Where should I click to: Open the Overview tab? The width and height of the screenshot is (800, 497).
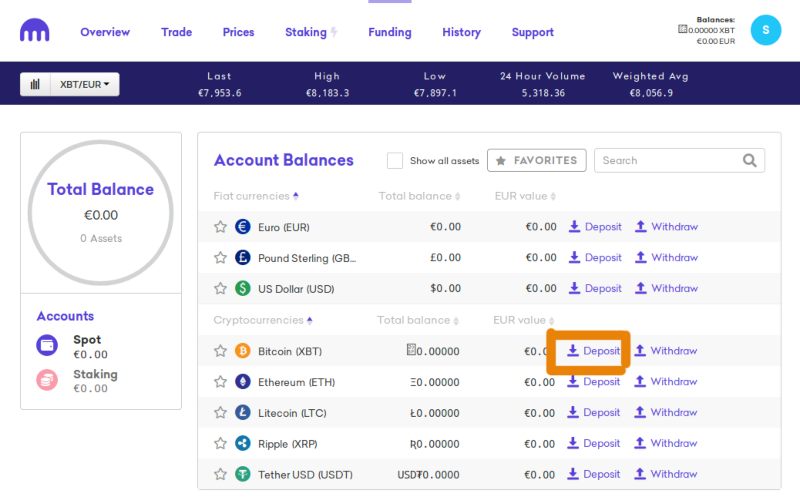tap(105, 32)
